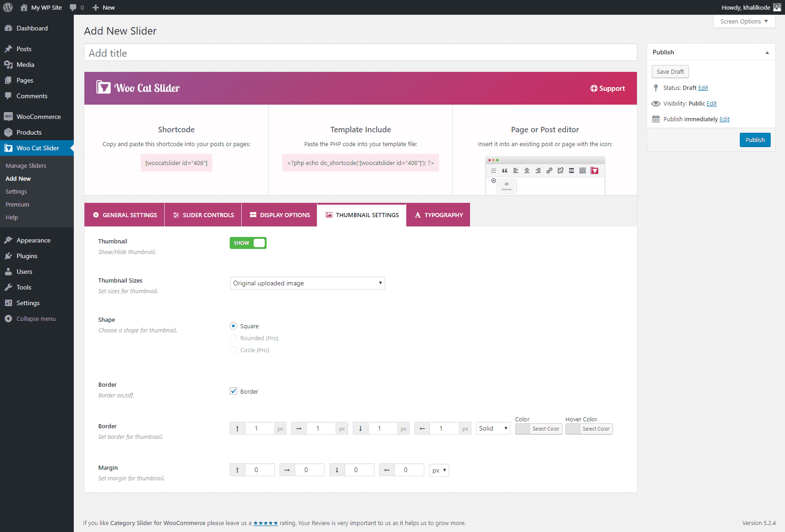Click the Woo Cat Slider sidebar icon
785x532 pixels.
point(8,148)
